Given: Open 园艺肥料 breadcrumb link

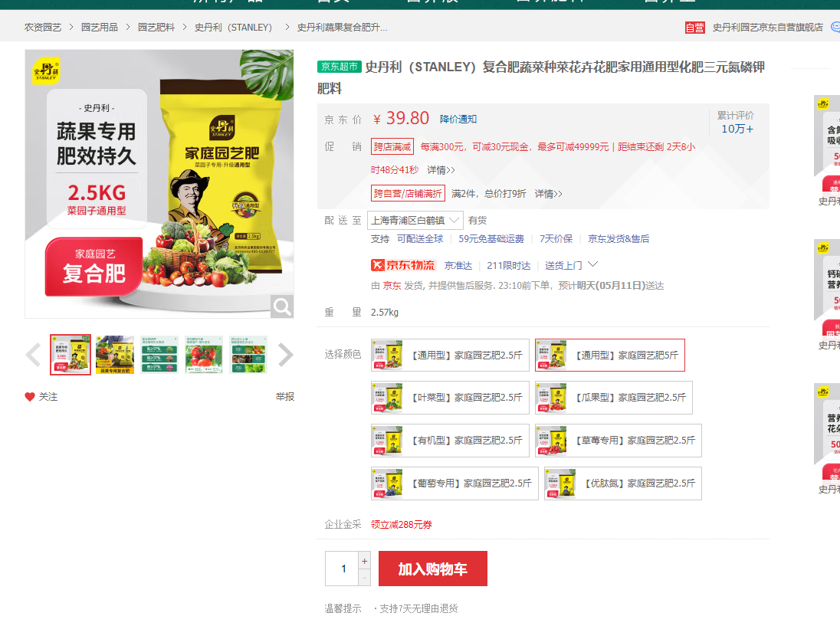Looking at the screenshot, I should tap(156, 28).
